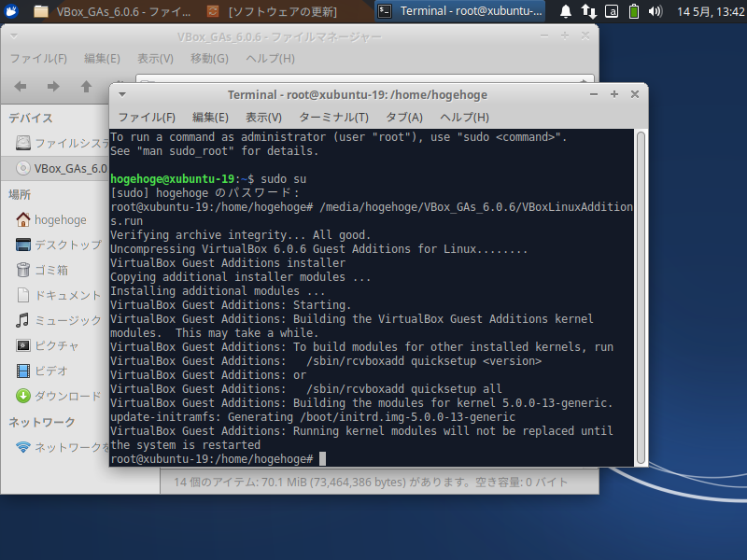Open file manager View menu
747x560 pixels.
pos(155,59)
